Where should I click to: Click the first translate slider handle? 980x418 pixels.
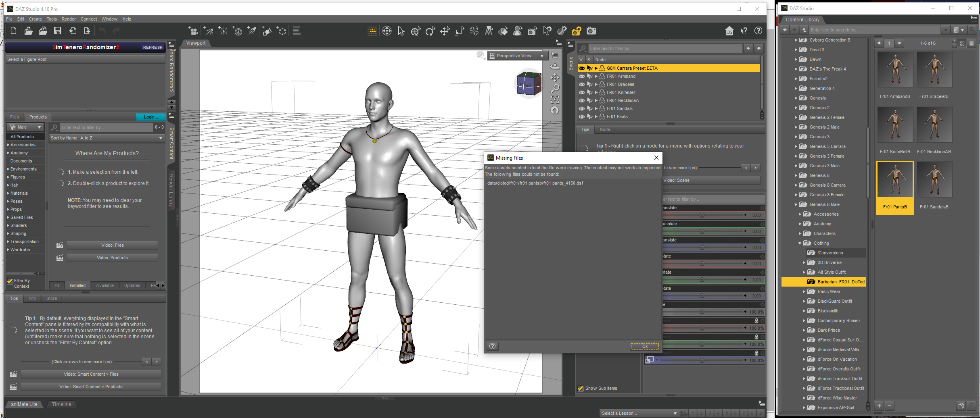[702, 215]
